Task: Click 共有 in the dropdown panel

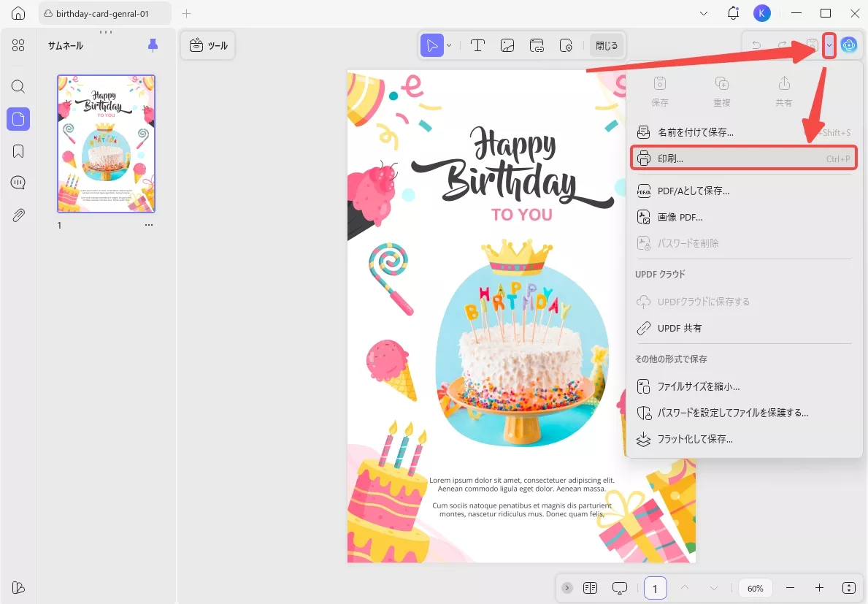Action: tap(784, 91)
